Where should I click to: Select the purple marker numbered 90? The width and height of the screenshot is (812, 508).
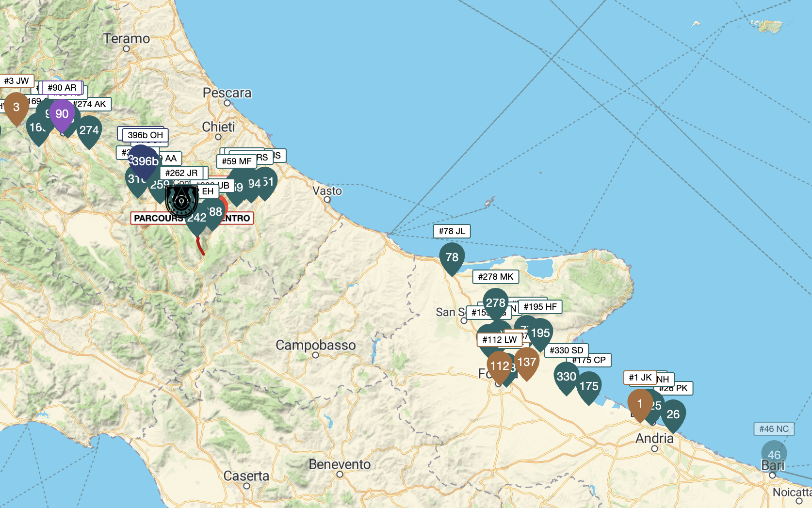62,114
